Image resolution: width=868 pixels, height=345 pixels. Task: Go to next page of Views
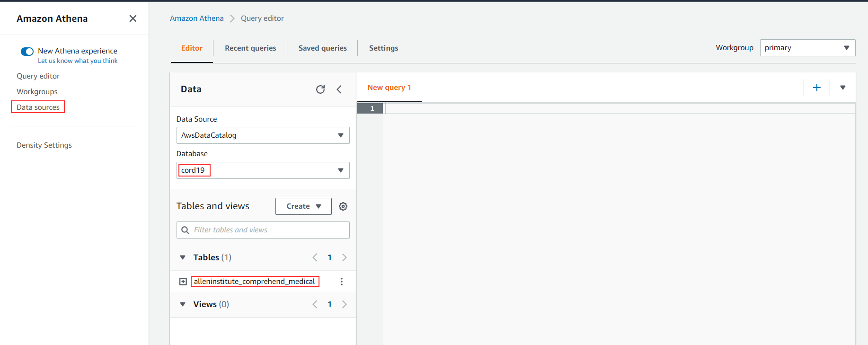[344, 304]
